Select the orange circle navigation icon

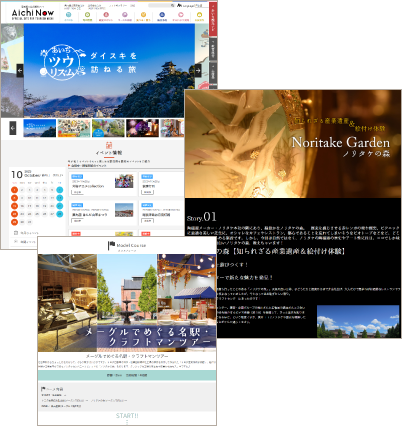tap(143, 14)
